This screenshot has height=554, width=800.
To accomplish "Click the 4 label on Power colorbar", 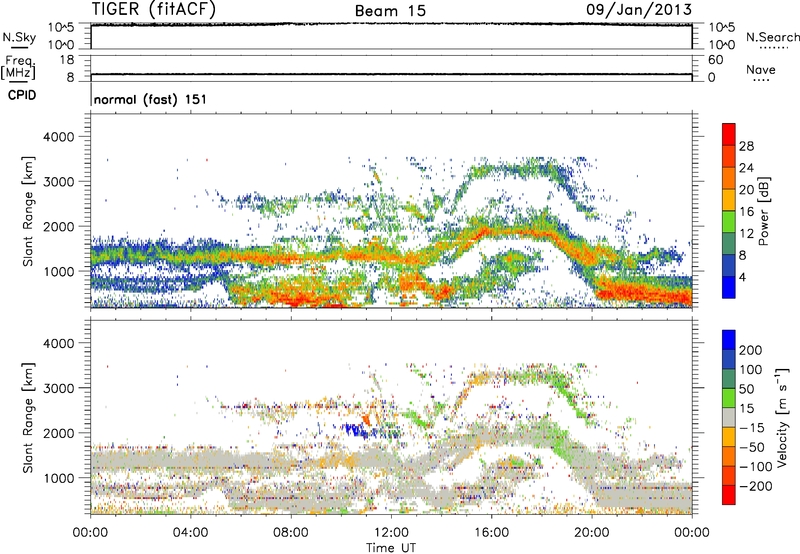I will click(743, 277).
